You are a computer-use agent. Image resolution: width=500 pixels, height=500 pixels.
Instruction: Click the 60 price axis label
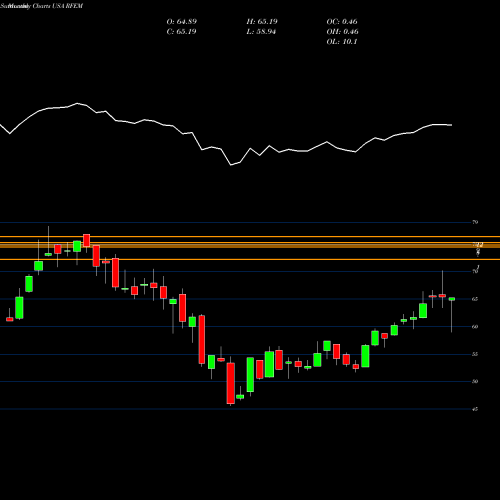(x=475, y=327)
